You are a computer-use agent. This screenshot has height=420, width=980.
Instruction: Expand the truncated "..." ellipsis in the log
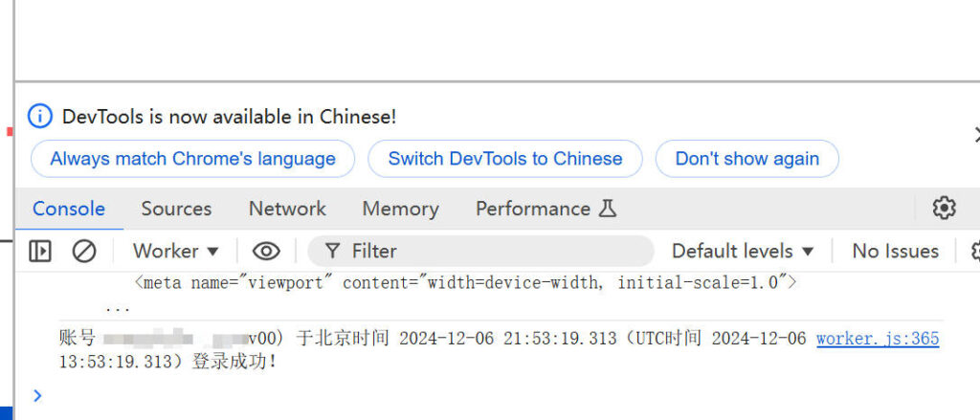click(118, 308)
